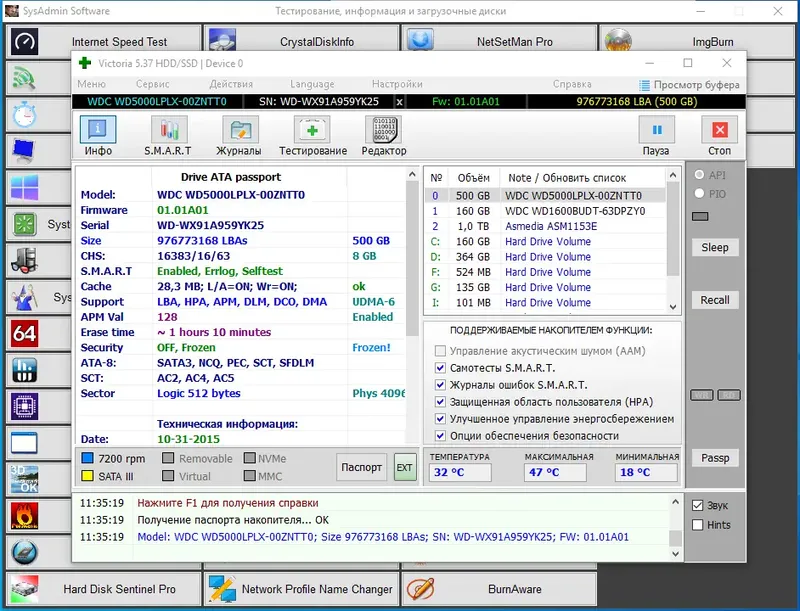Launch Hard Disk Sentinel Pro
Image resolution: width=800 pixels, height=611 pixels.
(x=104, y=589)
